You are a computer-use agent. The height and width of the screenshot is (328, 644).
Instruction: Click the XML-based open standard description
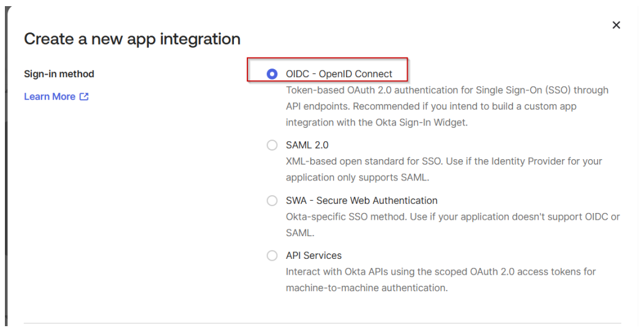(x=444, y=162)
